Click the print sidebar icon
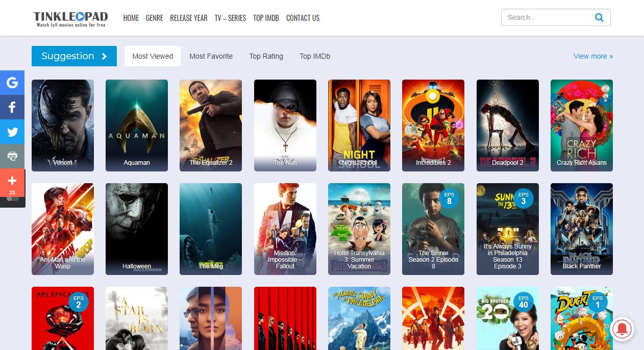Viewport: 644px width, 350px height. 12,156
